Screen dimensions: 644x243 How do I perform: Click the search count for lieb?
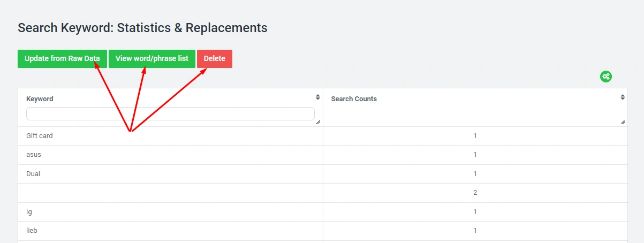pos(475,231)
